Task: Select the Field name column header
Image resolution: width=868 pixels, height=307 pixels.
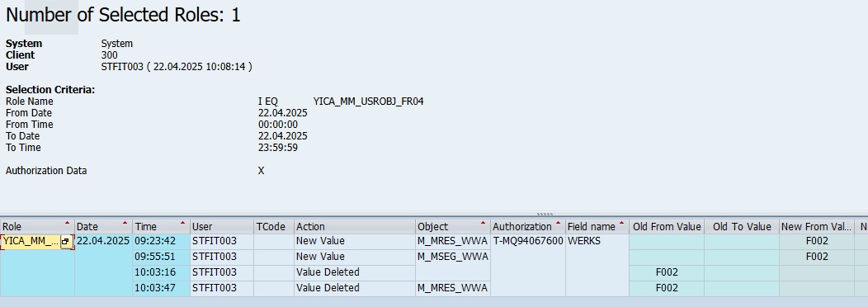Action: click(x=597, y=227)
